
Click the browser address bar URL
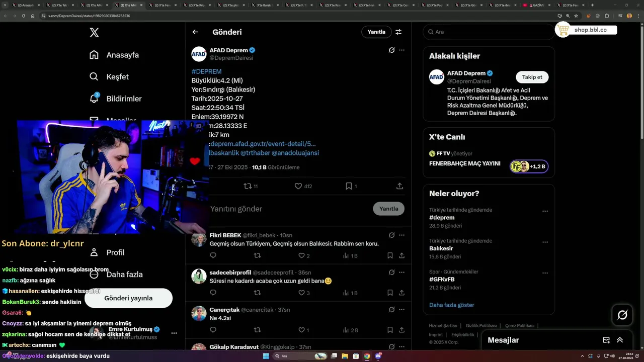89,16
